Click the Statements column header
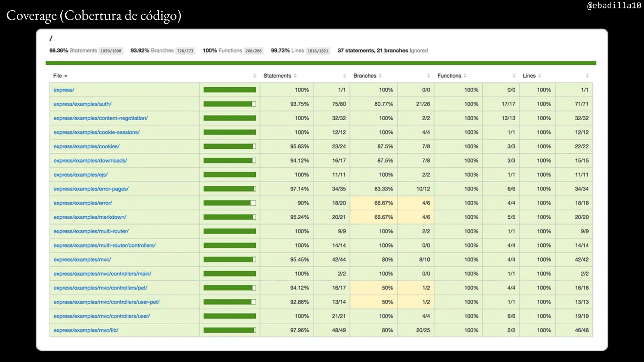 (x=277, y=76)
